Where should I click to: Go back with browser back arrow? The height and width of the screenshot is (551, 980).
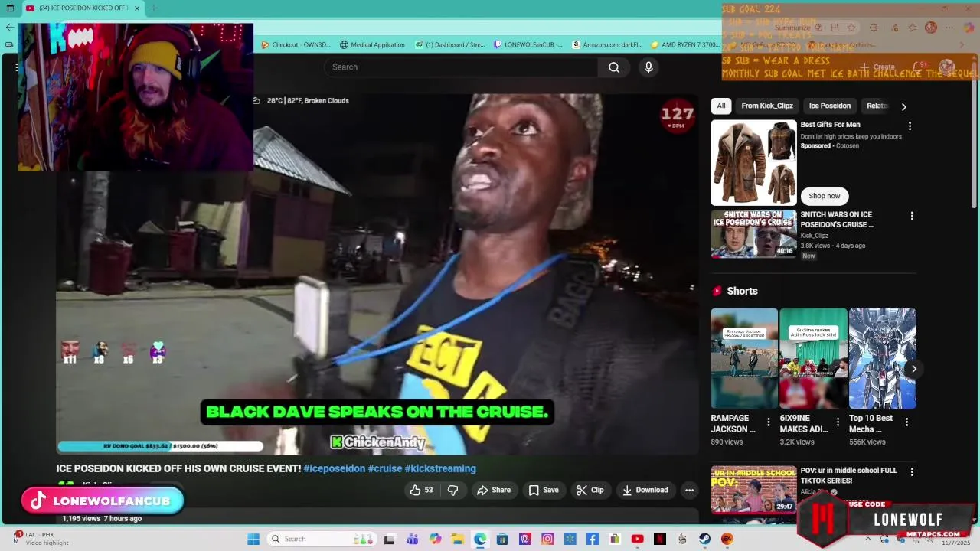click(x=9, y=27)
